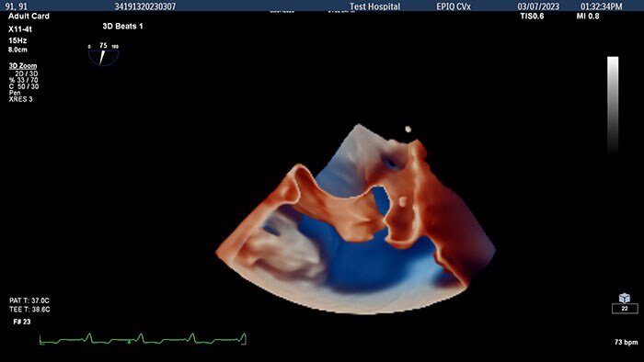Image resolution: width=644 pixels, height=362 pixels.
Task: Click the 'F# 23' frame number
Action: (x=22, y=322)
